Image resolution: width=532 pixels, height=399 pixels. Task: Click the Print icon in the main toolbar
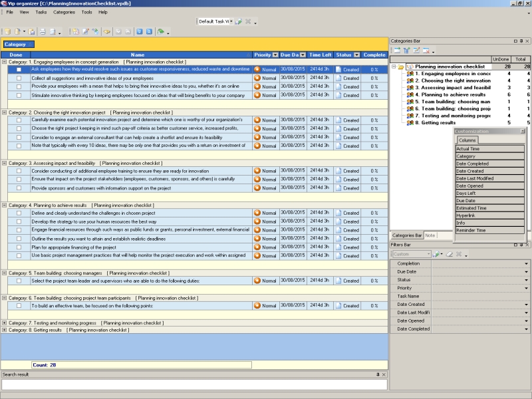[42, 31]
